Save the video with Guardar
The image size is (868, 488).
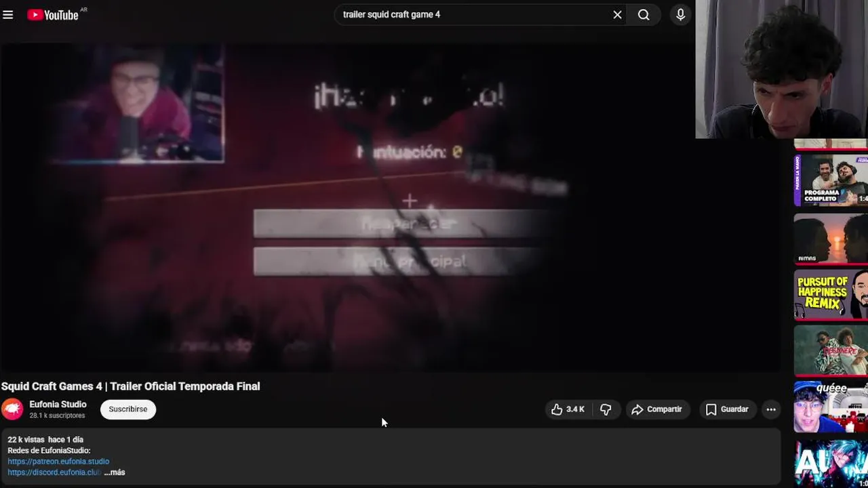727,409
